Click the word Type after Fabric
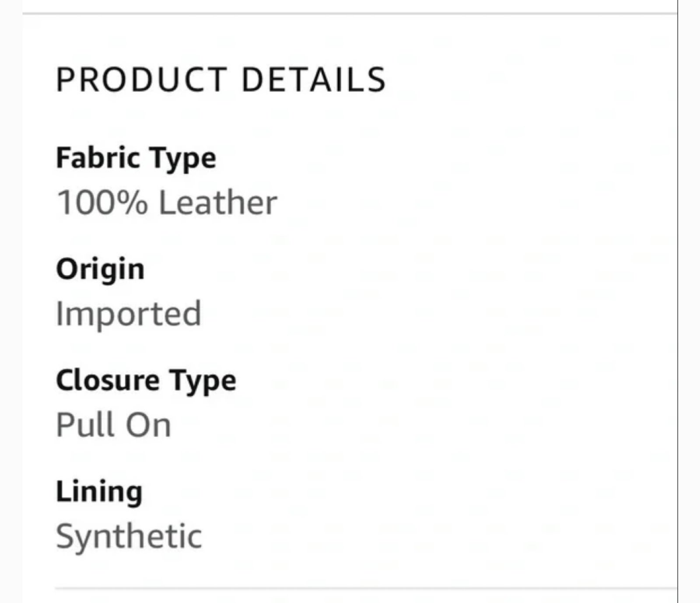 click(182, 158)
